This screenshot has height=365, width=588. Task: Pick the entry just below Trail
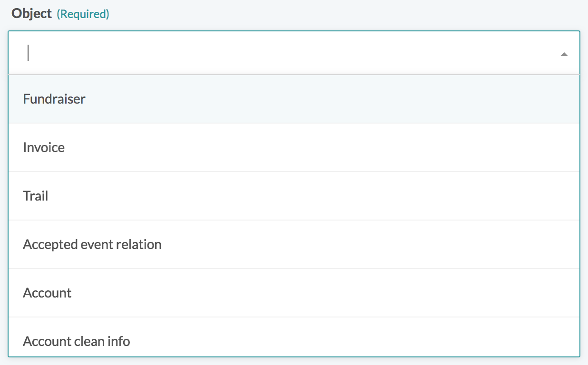point(294,244)
